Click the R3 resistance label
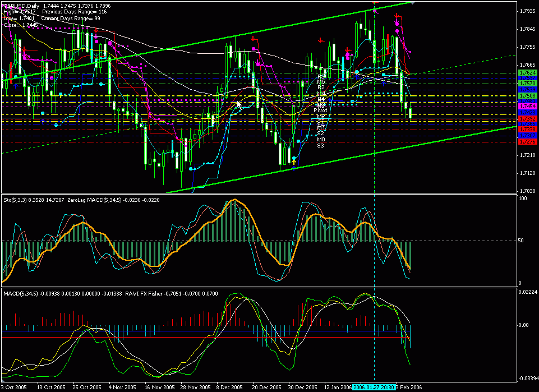 tap(321, 76)
